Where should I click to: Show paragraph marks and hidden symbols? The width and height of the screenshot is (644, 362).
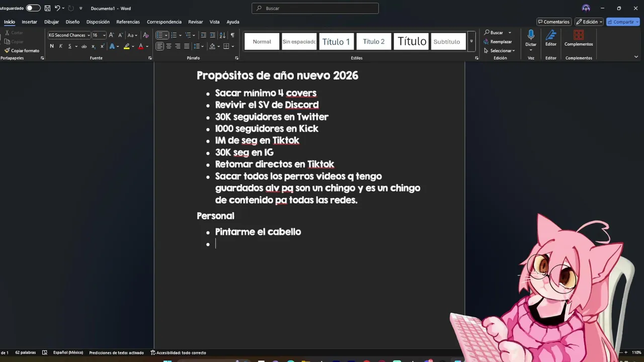(232, 35)
